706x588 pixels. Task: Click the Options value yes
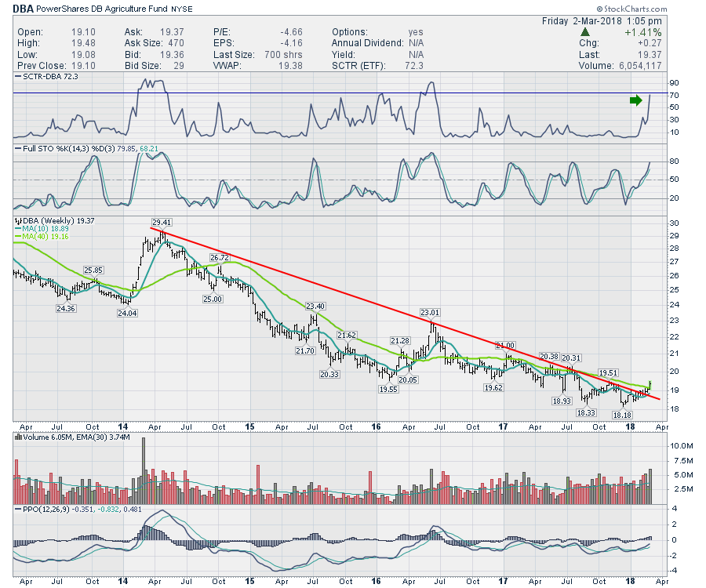pos(416,32)
